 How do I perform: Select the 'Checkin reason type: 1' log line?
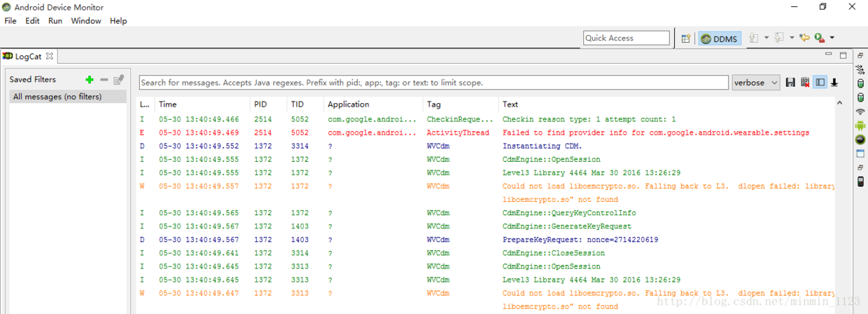(x=486, y=119)
